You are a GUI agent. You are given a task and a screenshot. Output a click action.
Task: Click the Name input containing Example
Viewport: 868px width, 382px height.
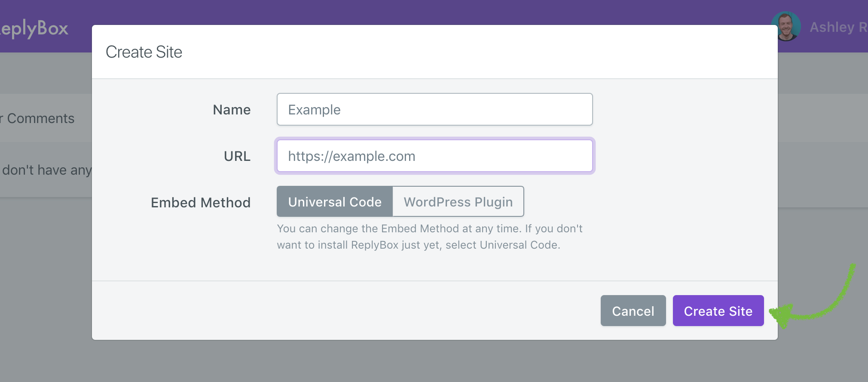tap(434, 110)
